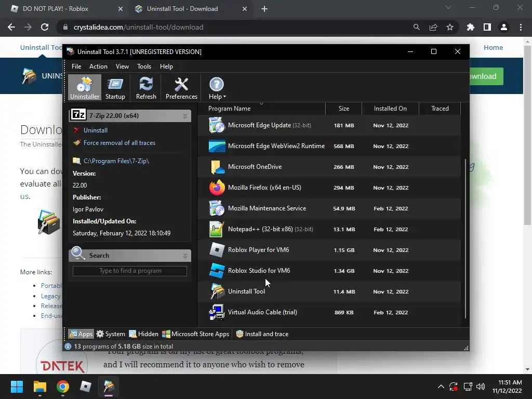Select Roblox Player for VM6 icon
The height and width of the screenshot is (399, 532).
pyautogui.click(x=217, y=250)
